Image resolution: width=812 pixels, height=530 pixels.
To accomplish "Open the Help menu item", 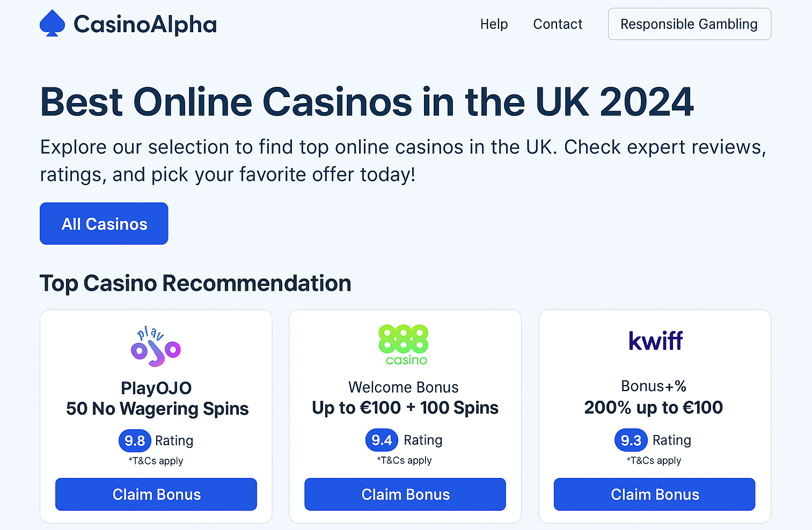I will click(x=494, y=24).
